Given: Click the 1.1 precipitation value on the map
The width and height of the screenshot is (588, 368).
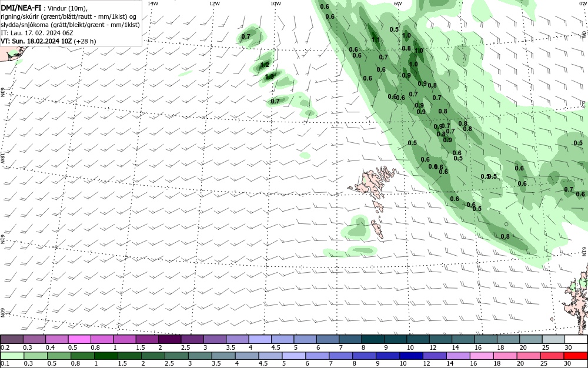Looking at the screenshot, I should (376, 39).
